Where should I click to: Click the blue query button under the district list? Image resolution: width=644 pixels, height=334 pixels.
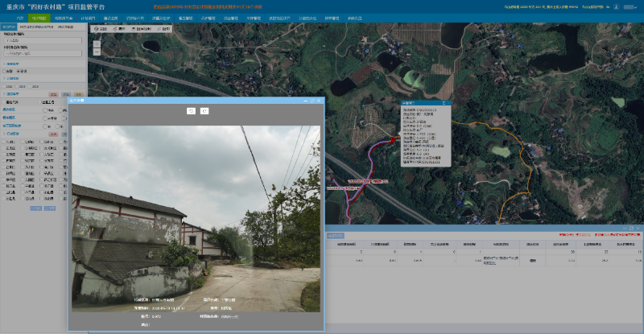[35, 208]
